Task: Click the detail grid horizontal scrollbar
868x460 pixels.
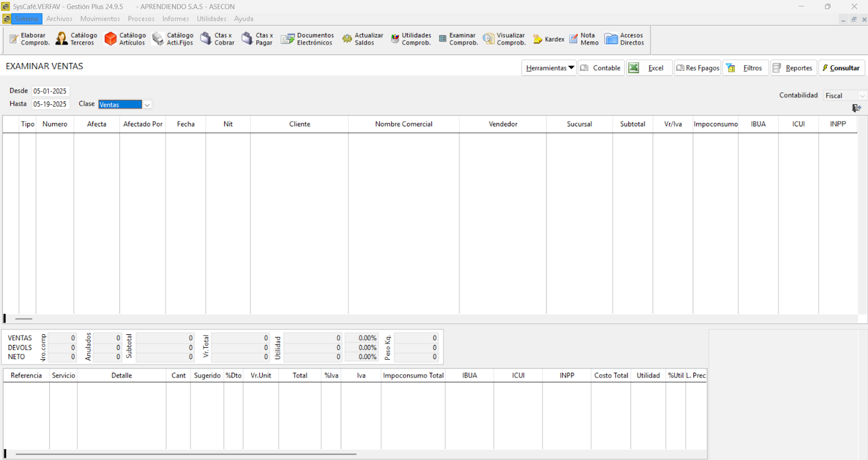Action: coord(186,454)
